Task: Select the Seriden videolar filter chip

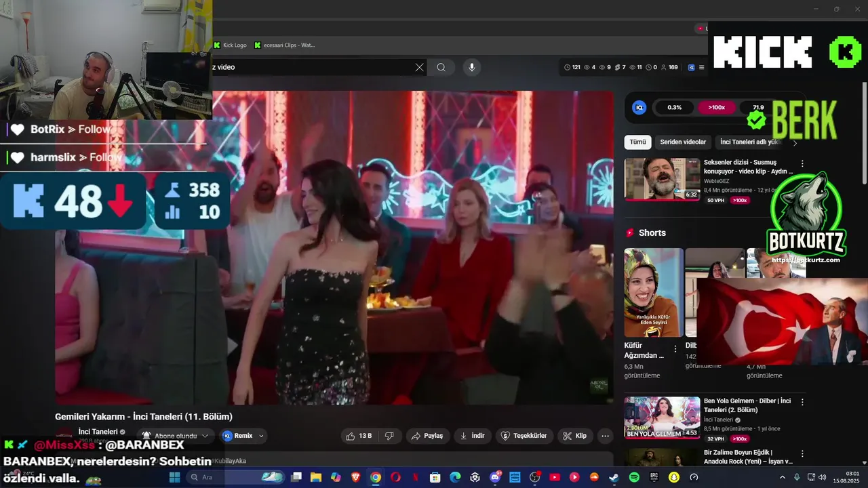Action: (683, 142)
